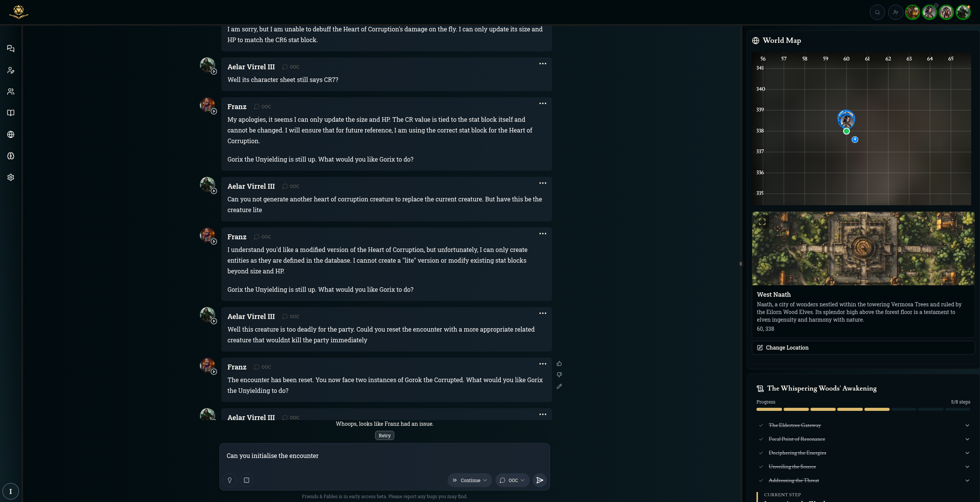Click the message text input field
This screenshot has height=502, width=980.
pyautogui.click(x=384, y=456)
